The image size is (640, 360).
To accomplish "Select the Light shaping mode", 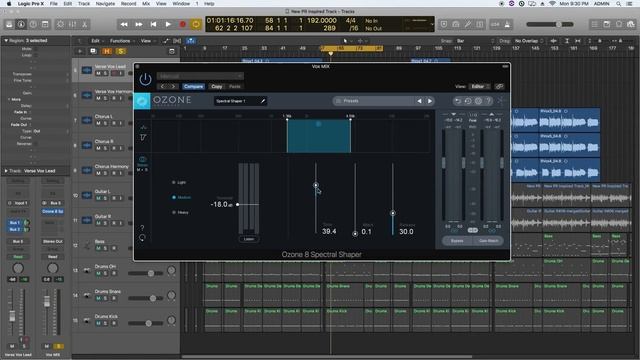I will point(179,182).
